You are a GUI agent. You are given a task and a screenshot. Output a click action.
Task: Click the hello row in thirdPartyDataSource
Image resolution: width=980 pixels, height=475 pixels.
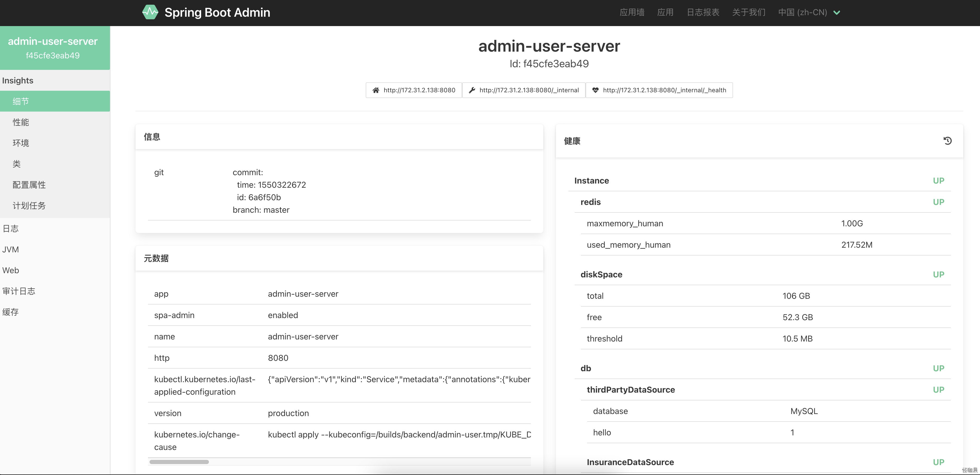(768, 432)
